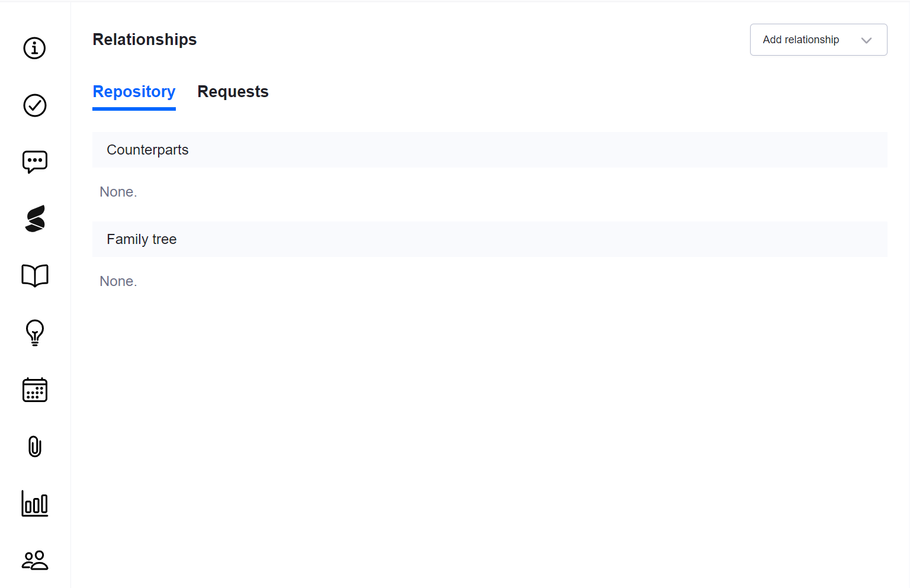Select the tasks checkmark icon in sidebar

pyautogui.click(x=34, y=105)
